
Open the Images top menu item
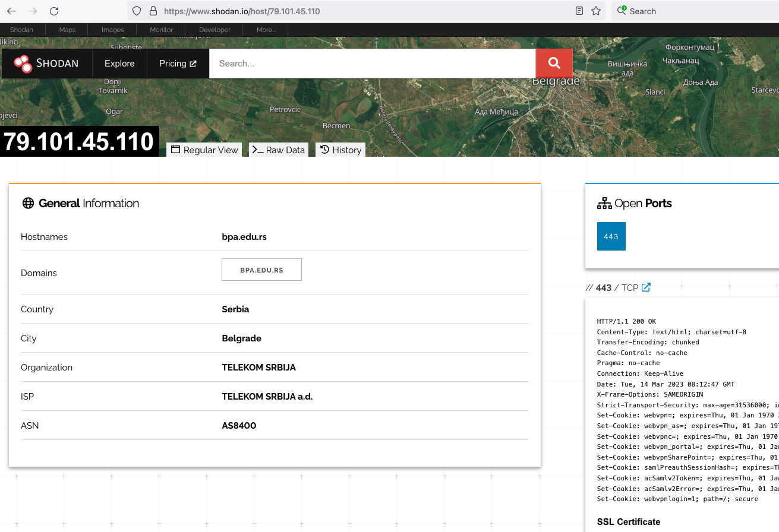click(x=112, y=30)
